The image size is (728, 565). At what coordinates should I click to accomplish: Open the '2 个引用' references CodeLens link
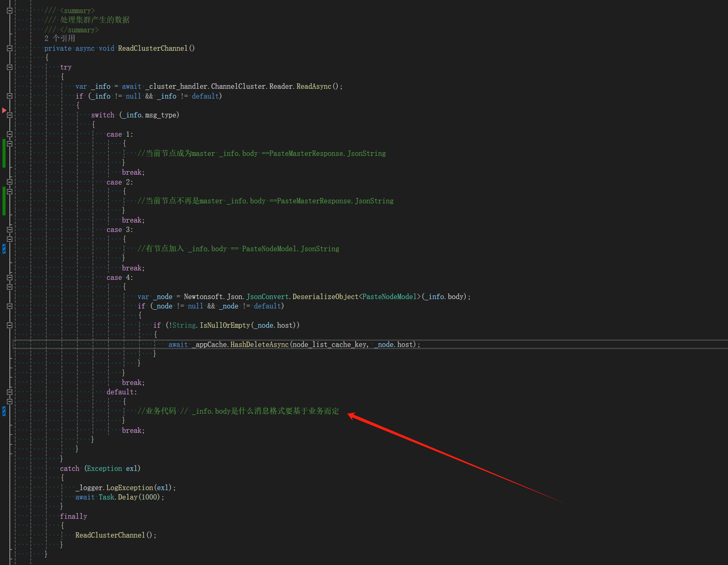60,38
